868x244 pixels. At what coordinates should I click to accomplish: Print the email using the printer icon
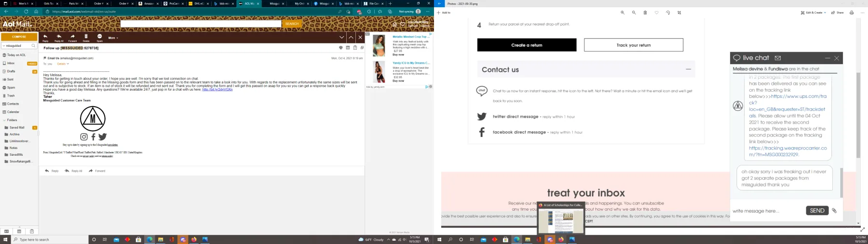[340, 48]
